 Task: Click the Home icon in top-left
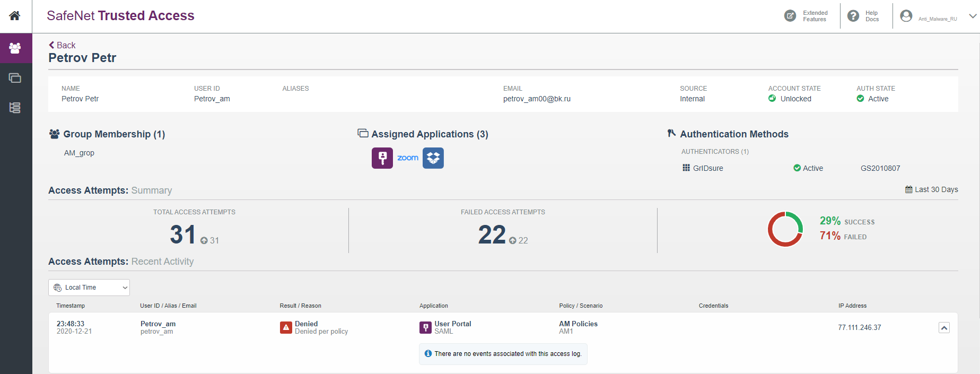pos(15,16)
